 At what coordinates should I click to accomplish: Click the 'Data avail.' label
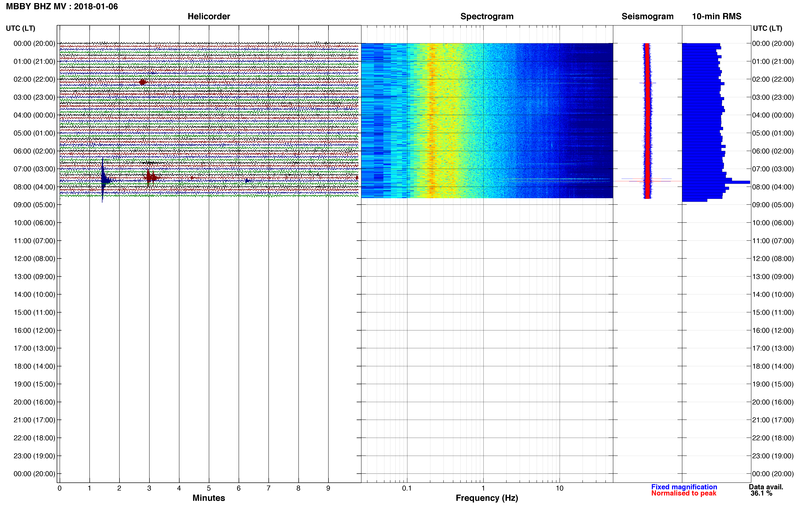766,487
